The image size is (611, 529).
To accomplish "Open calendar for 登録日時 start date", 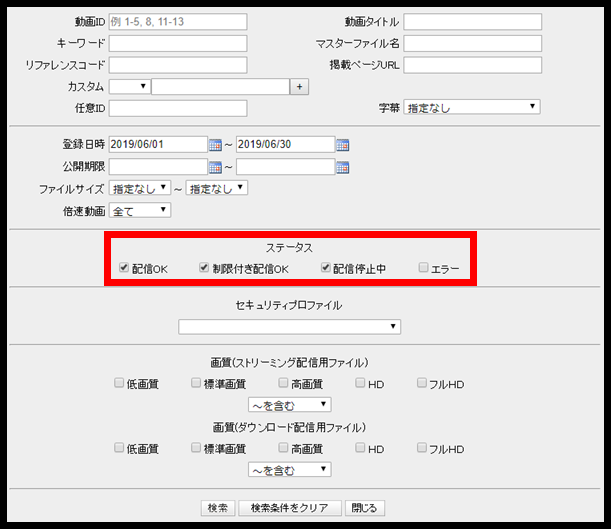I will pyautogui.click(x=215, y=145).
